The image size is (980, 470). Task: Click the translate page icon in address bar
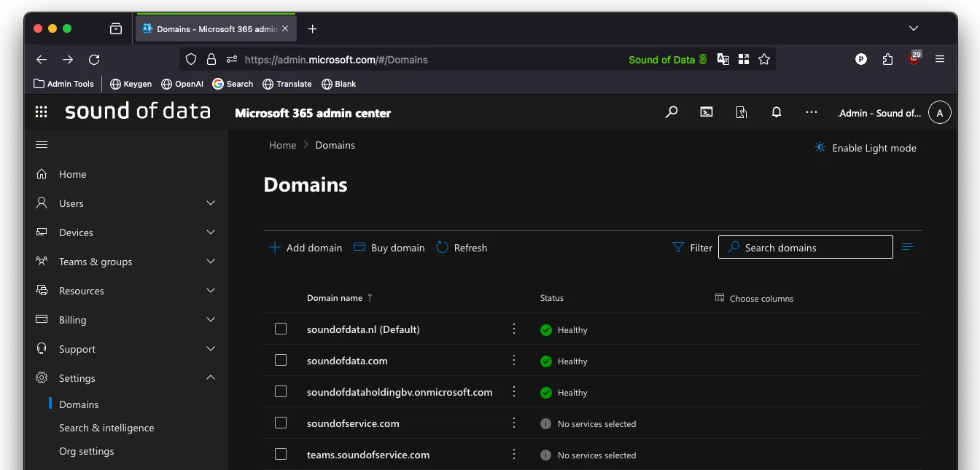(x=723, y=60)
